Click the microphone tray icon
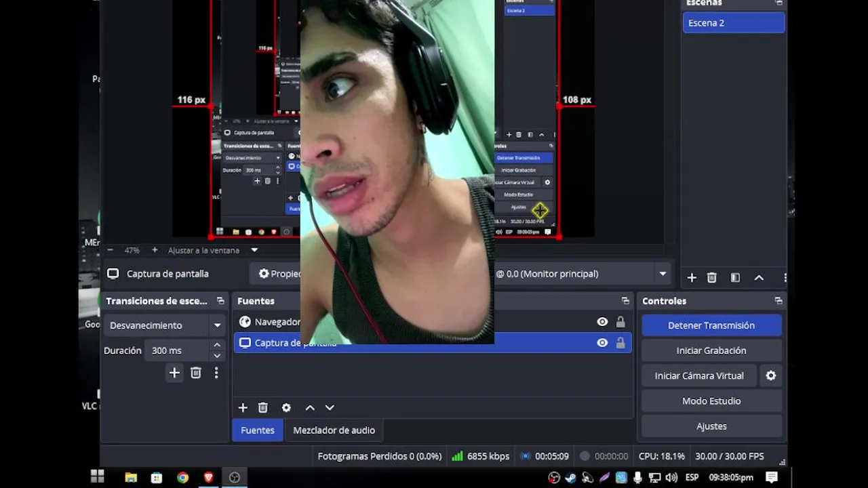Screen dimensions: 868x488 click(638, 478)
